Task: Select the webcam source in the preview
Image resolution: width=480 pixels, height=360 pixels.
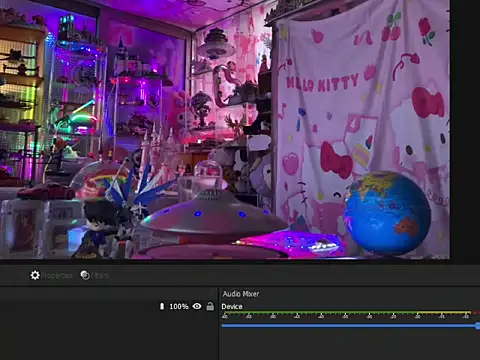Action: [x=225, y=129]
